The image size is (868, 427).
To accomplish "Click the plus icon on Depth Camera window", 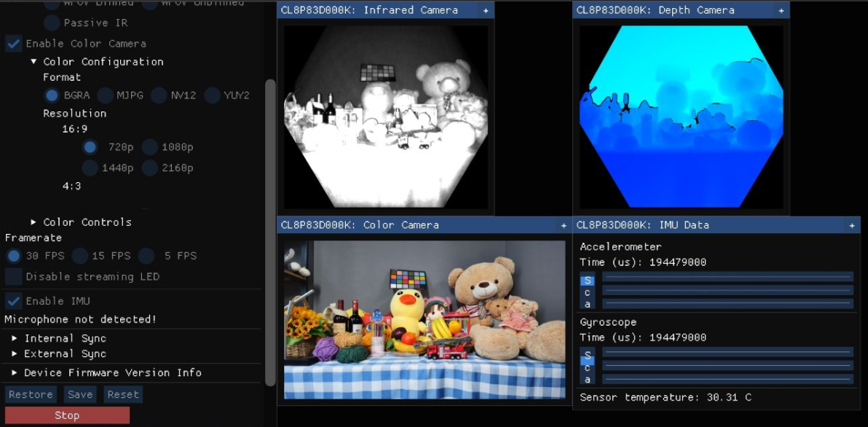I will (x=781, y=11).
